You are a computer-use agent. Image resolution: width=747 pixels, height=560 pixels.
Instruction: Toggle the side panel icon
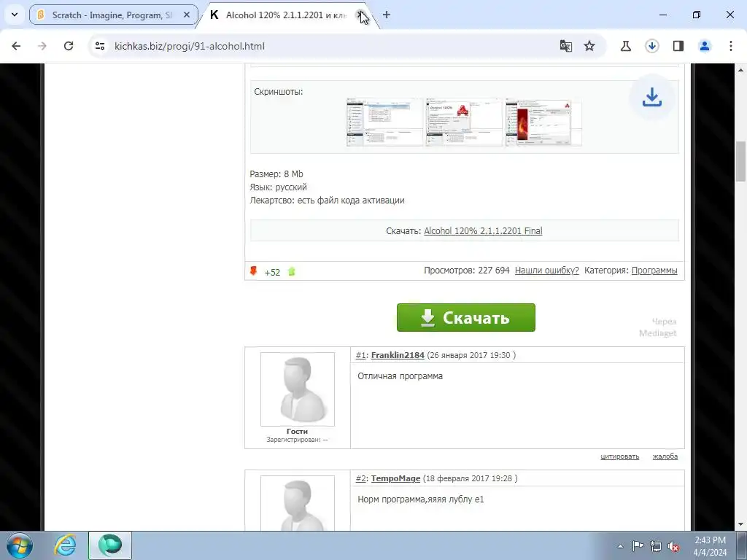pyautogui.click(x=678, y=46)
